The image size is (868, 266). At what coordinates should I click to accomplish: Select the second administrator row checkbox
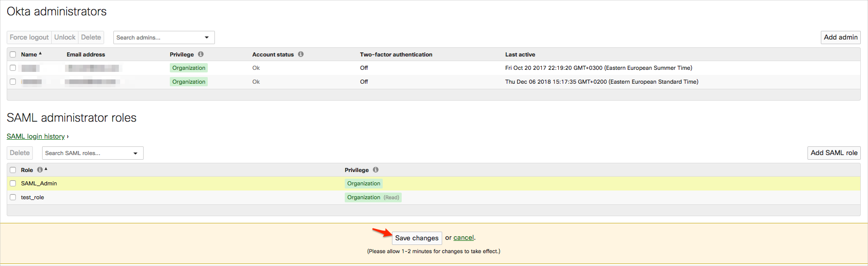13,82
